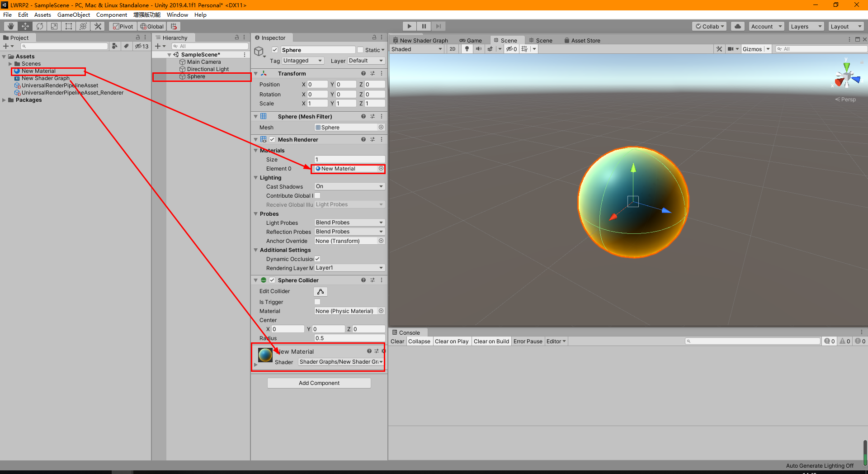Click the Add Component button

click(319, 383)
